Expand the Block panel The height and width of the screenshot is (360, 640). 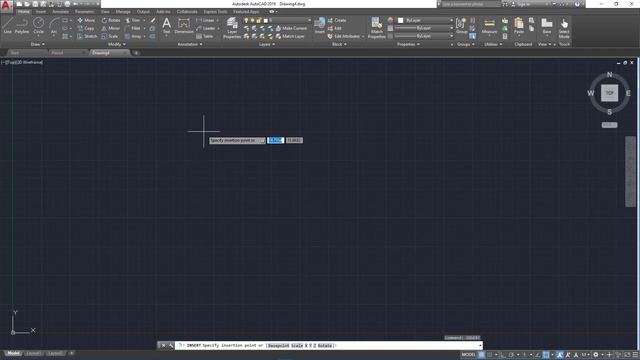click(x=339, y=44)
